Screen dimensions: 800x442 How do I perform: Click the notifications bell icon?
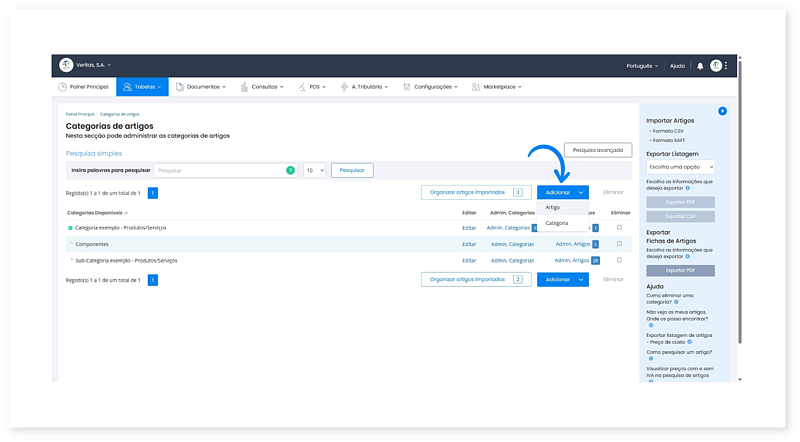coord(700,65)
